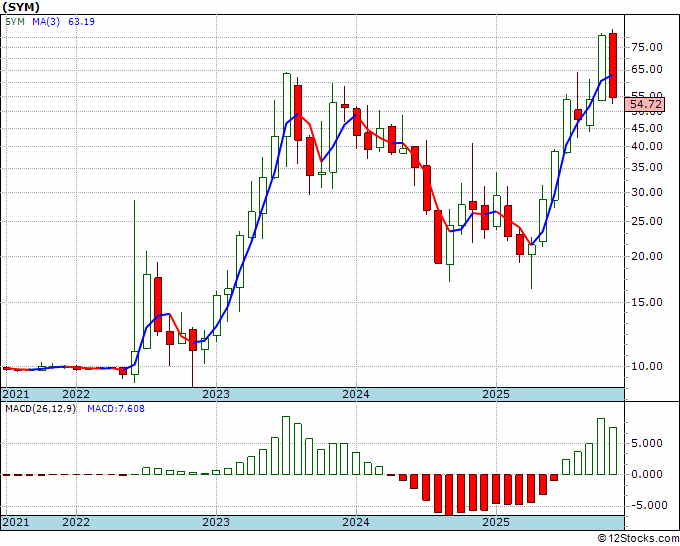Click the 10.00 price axis label
680x546 pixels.
pyautogui.click(x=647, y=366)
